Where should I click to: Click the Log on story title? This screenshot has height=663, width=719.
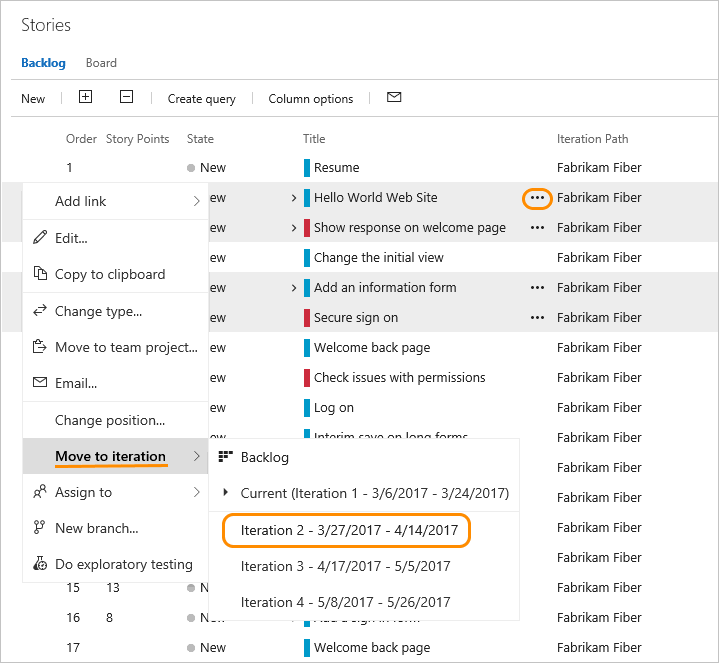coord(333,408)
